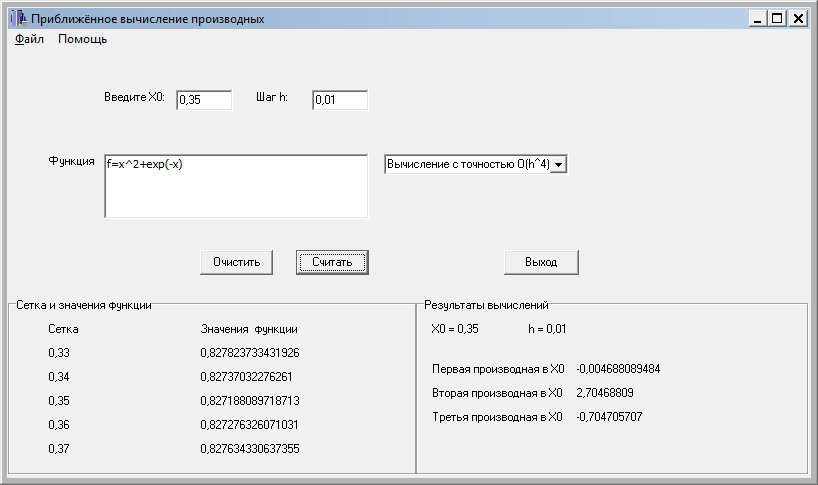This screenshot has width=818, height=485.
Task: Click the application icon in title bar
Action: tap(19, 19)
